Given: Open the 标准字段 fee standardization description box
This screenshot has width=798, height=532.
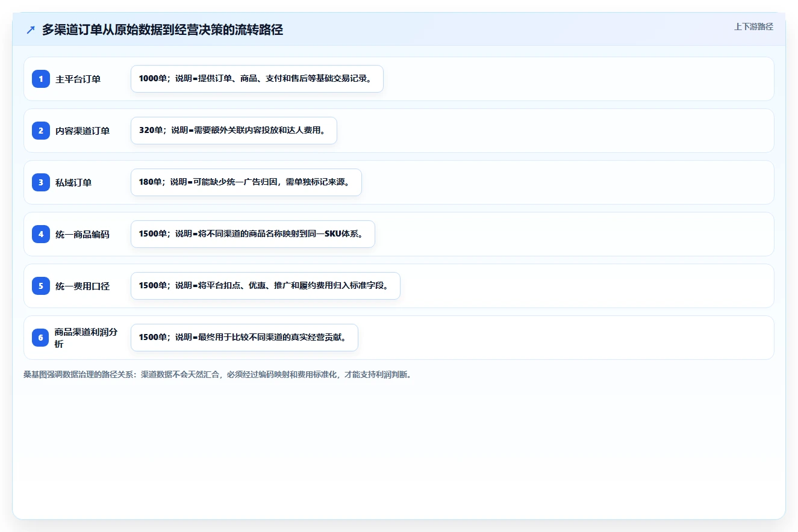Looking at the screenshot, I should coord(266,286).
